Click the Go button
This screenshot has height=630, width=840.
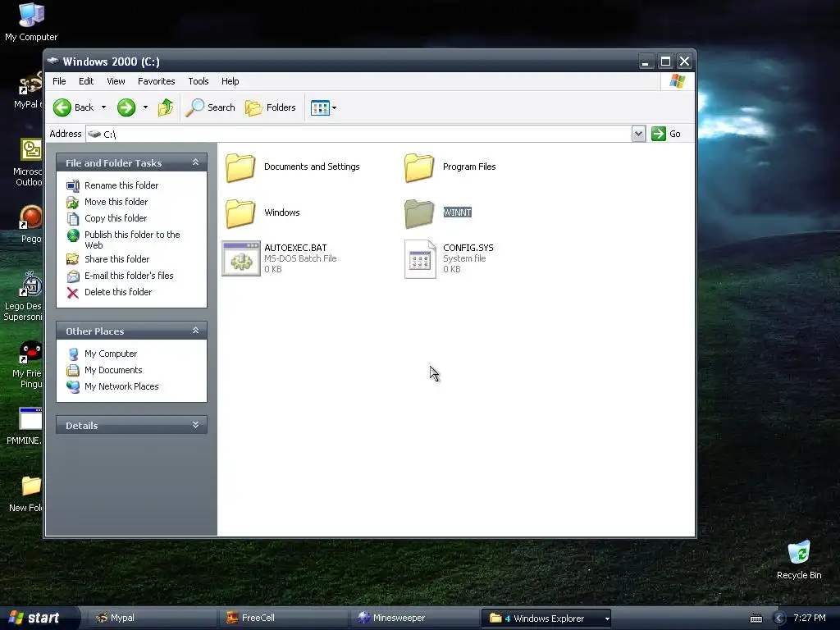666,134
